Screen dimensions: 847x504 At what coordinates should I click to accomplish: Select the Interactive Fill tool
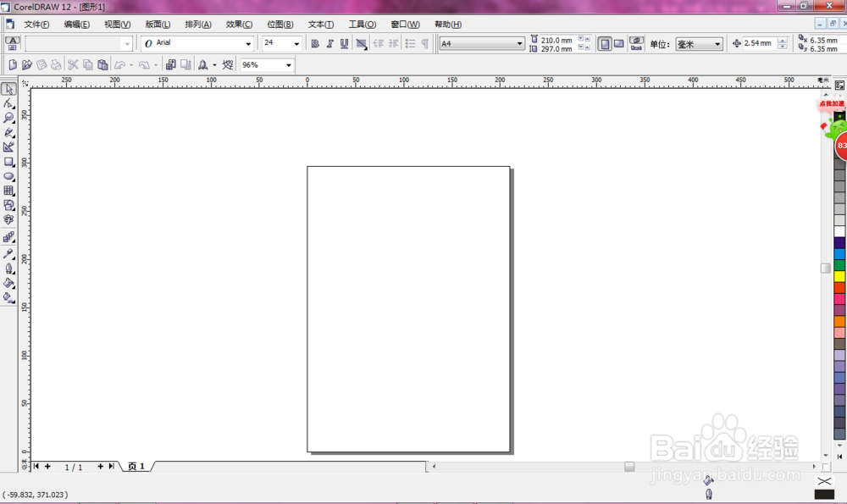[x=8, y=297]
